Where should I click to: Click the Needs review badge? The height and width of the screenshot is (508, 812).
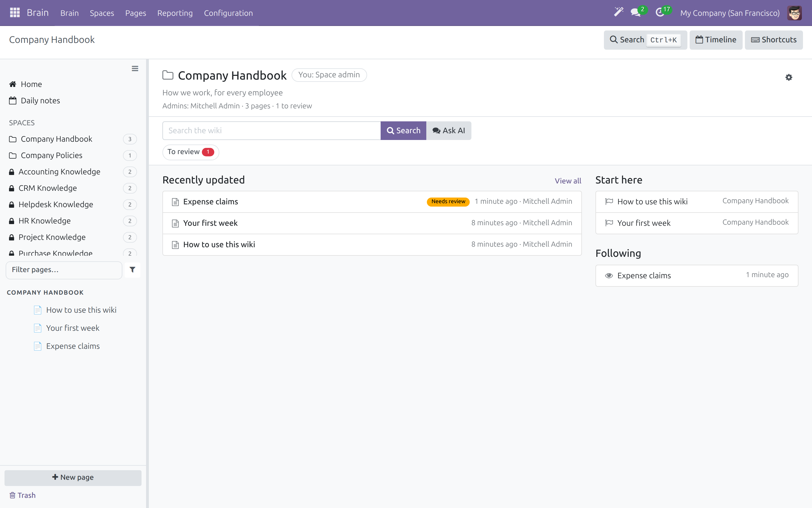coord(448,202)
